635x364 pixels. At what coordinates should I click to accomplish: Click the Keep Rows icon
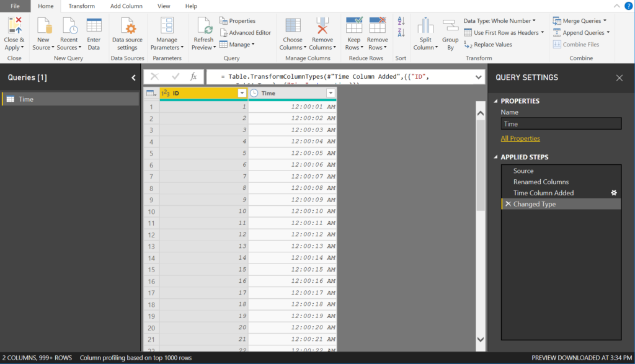pos(354,26)
